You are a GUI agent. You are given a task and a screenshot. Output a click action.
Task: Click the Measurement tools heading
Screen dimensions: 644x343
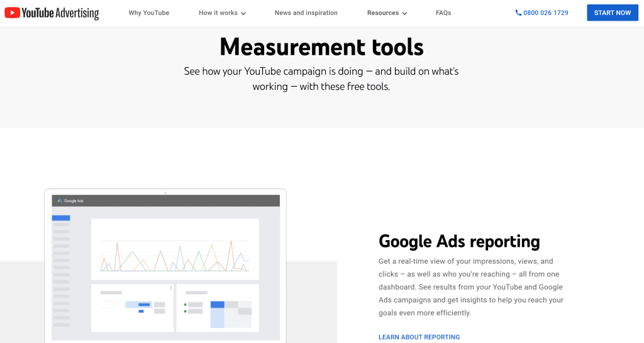tap(321, 46)
